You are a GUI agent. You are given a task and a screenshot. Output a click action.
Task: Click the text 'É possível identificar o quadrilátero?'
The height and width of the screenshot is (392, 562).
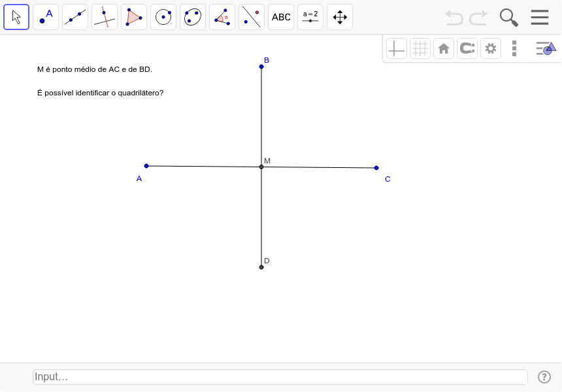[101, 93]
